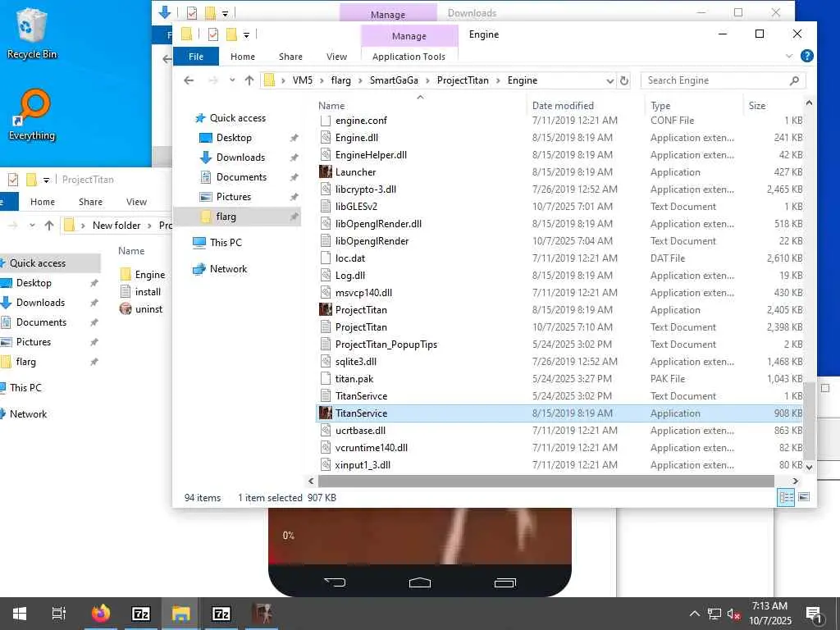Image resolution: width=840 pixels, height=630 pixels.
Task: Select the TitanService application icon
Action: [325, 413]
